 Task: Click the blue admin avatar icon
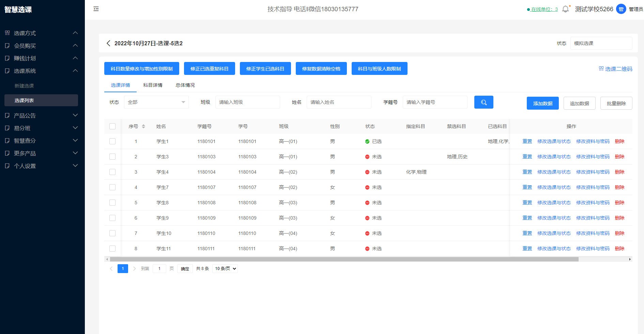tap(621, 9)
